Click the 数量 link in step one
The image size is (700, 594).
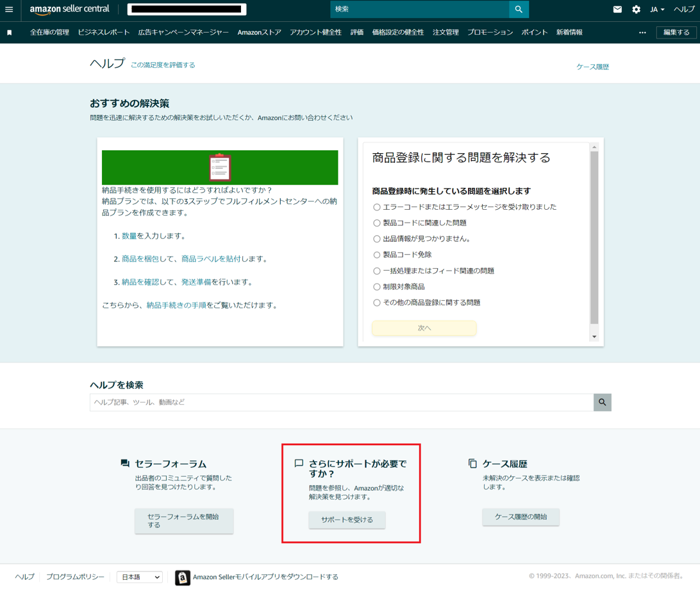tap(129, 236)
